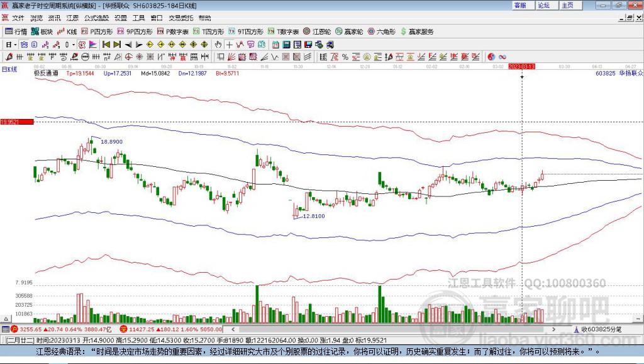644x364 pixels.
Task: Open the P数字表 tool
Action: coord(172,31)
